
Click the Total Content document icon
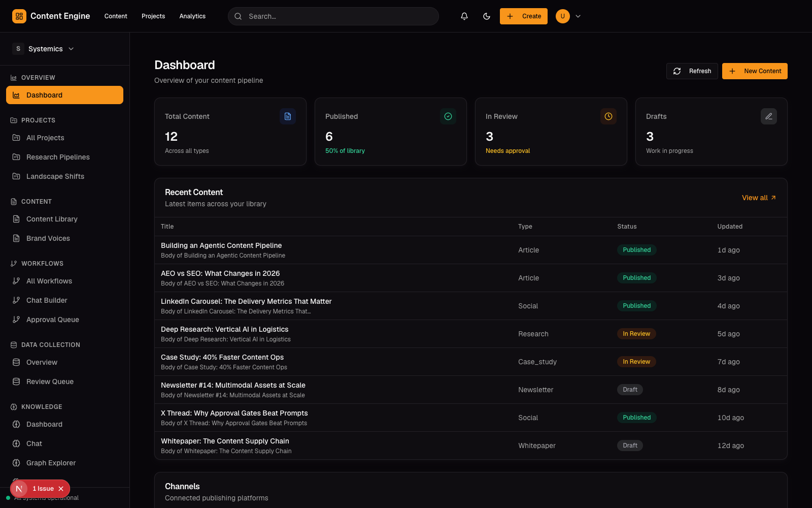288,116
